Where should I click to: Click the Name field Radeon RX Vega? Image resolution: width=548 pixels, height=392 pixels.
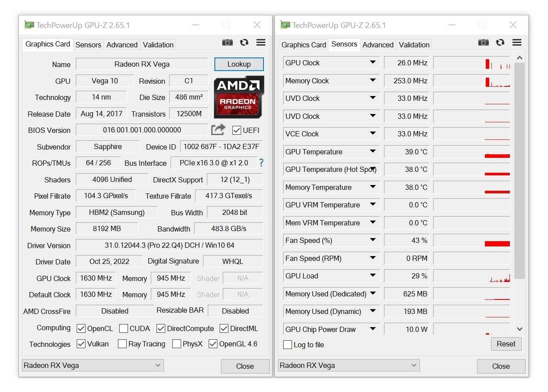tap(142, 64)
